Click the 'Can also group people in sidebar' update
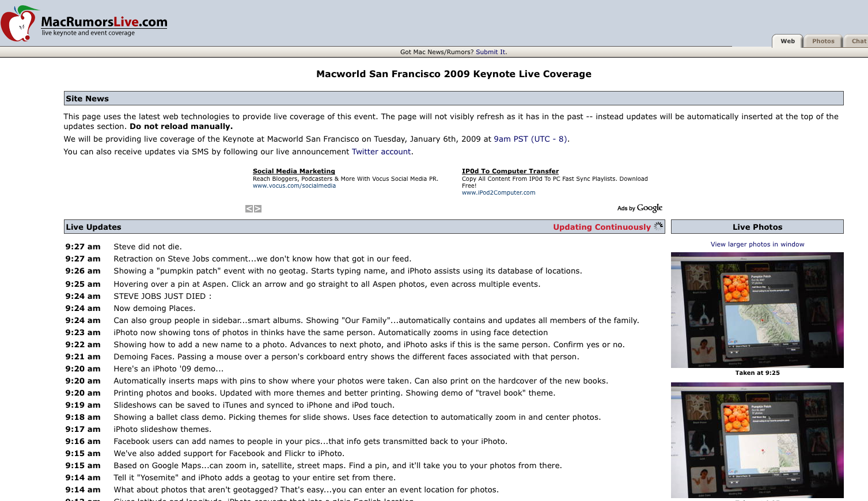 [x=376, y=320]
